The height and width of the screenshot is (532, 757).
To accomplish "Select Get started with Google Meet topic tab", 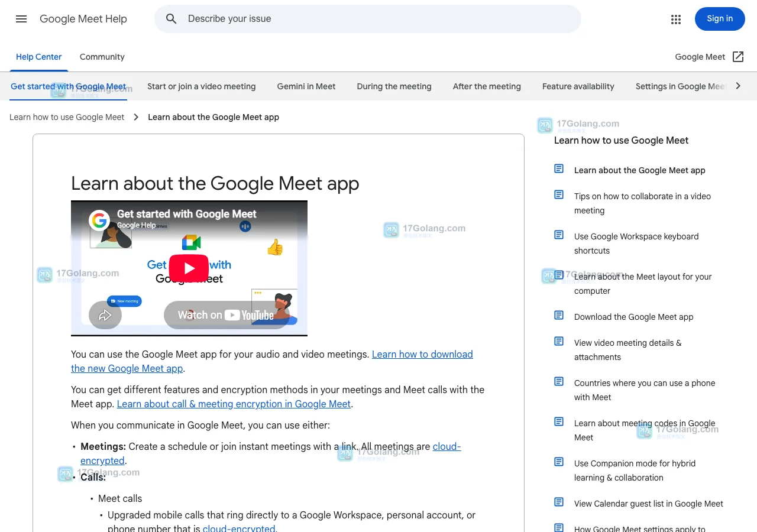I will pos(69,86).
